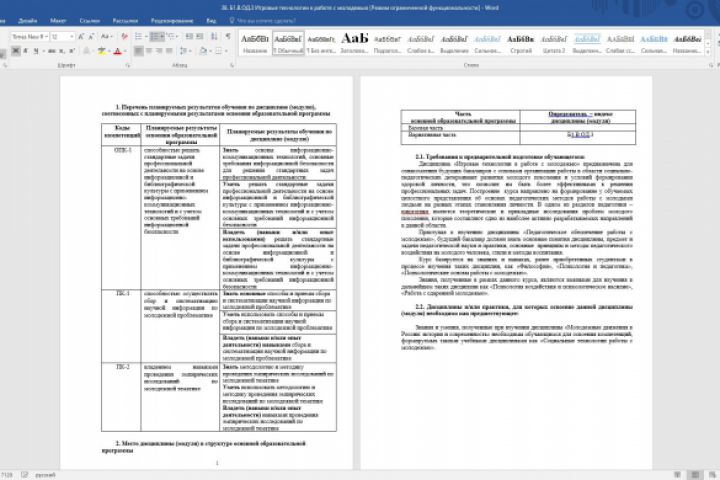Decrease font size with the shrink font icon
Viewport: 720px width, 480px height.
[x=91, y=37]
